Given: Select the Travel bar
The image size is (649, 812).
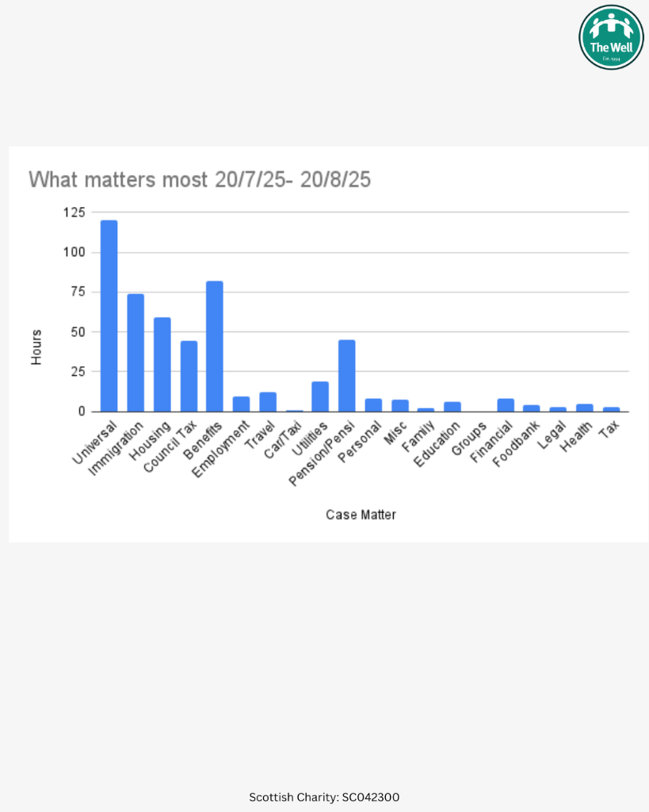Looking at the screenshot, I should point(268,402).
